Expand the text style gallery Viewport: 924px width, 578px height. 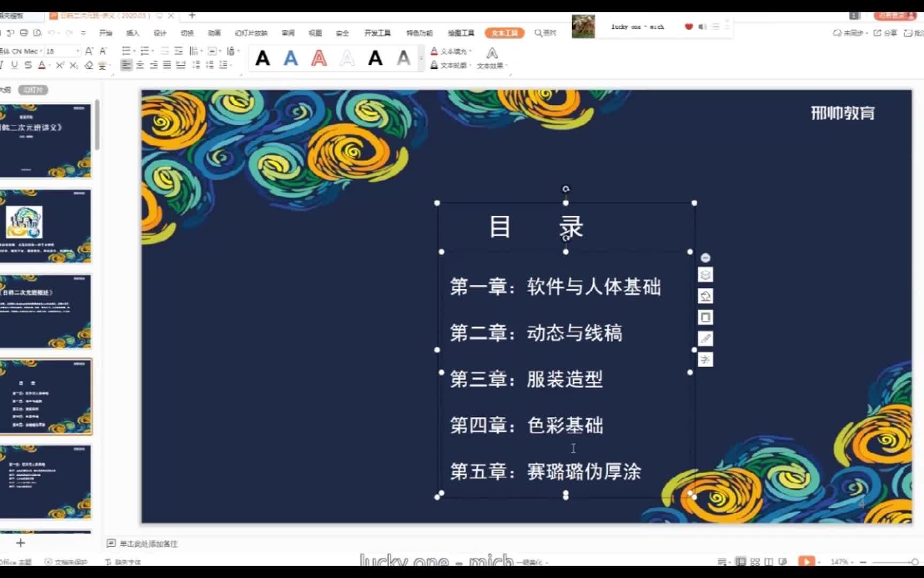(421, 58)
